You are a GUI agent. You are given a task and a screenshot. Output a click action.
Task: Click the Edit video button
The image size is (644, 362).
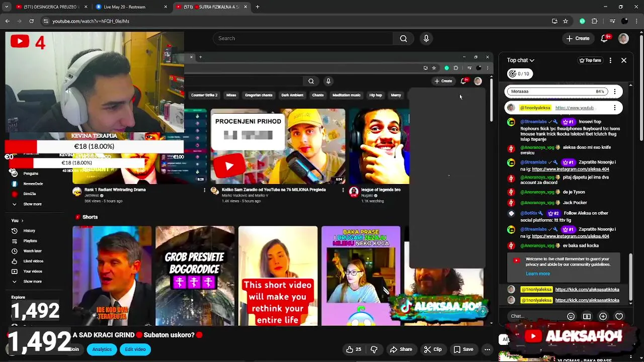click(x=135, y=349)
